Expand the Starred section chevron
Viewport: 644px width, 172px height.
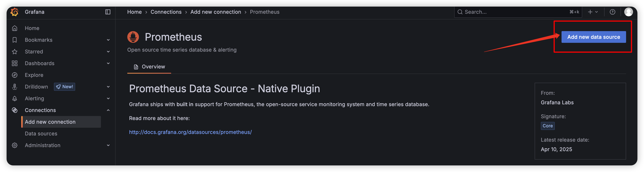[x=108, y=52]
